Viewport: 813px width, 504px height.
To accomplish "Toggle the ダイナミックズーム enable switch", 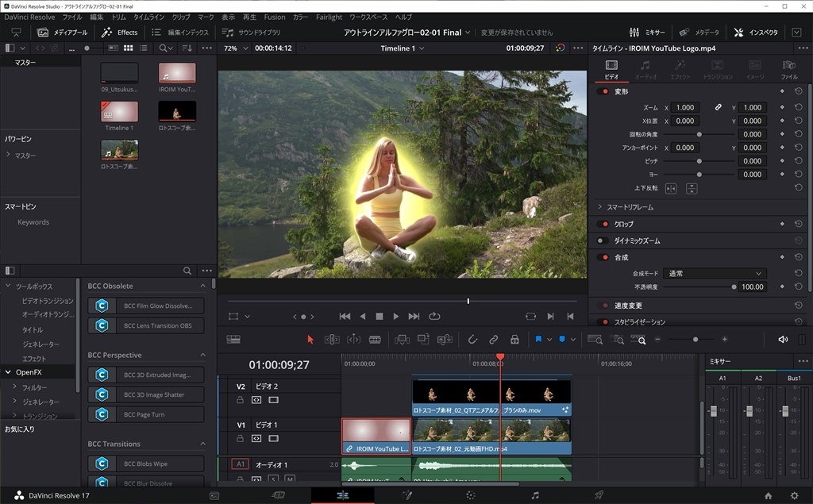I will [603, 240].
